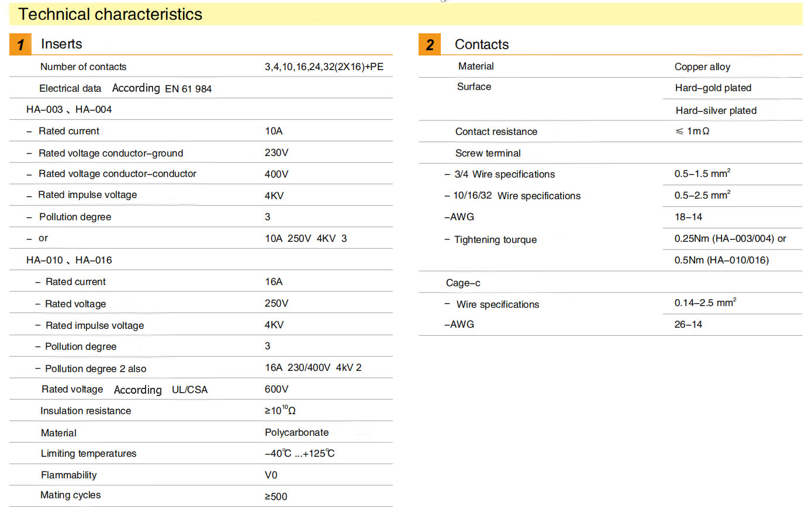The height and width of the screenshot is (507, 812).
Task: Click the "HA-003 、HA-004" subheading
Action: click(69, 109)
